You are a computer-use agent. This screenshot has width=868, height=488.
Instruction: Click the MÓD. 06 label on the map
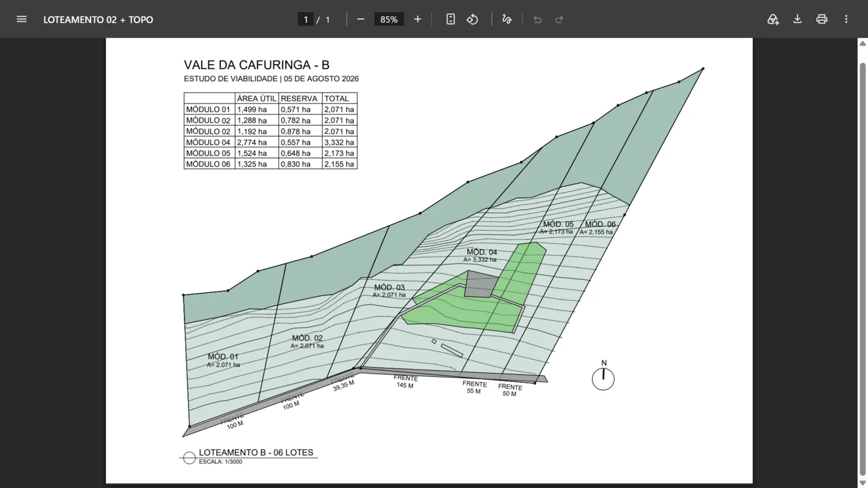tap(600, 224)
